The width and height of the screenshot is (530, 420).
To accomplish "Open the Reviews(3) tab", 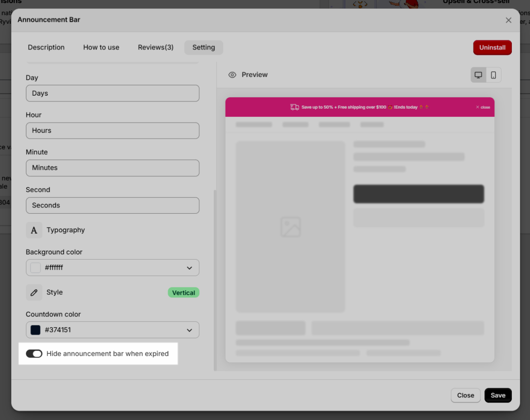I will pyautogui.click(x=156, y=47).
